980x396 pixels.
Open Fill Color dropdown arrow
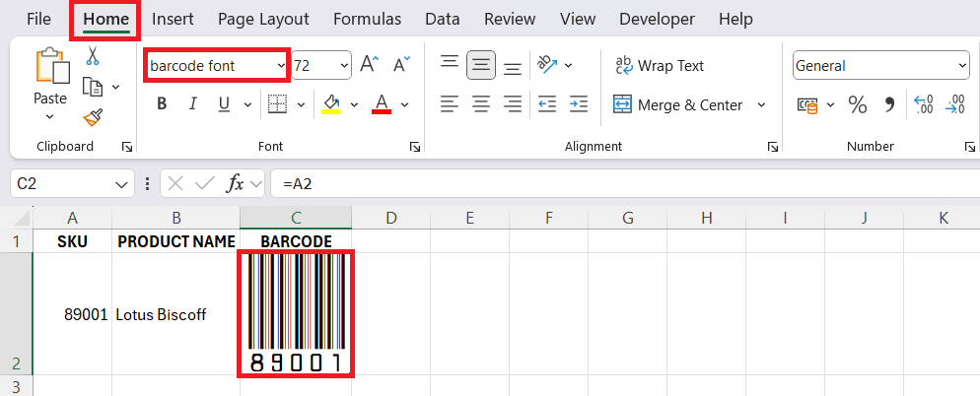tap(354, 105)
